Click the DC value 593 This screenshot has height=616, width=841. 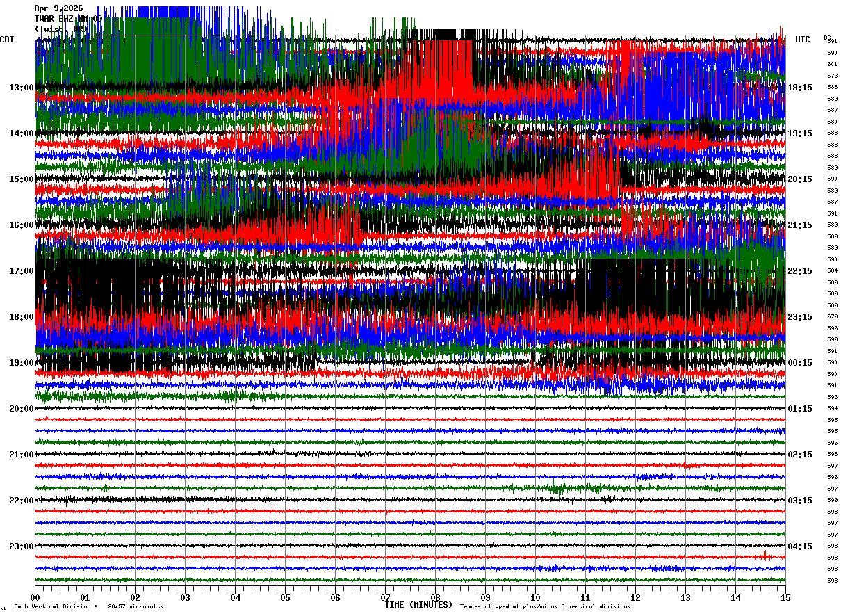click(x=832, y=397)
